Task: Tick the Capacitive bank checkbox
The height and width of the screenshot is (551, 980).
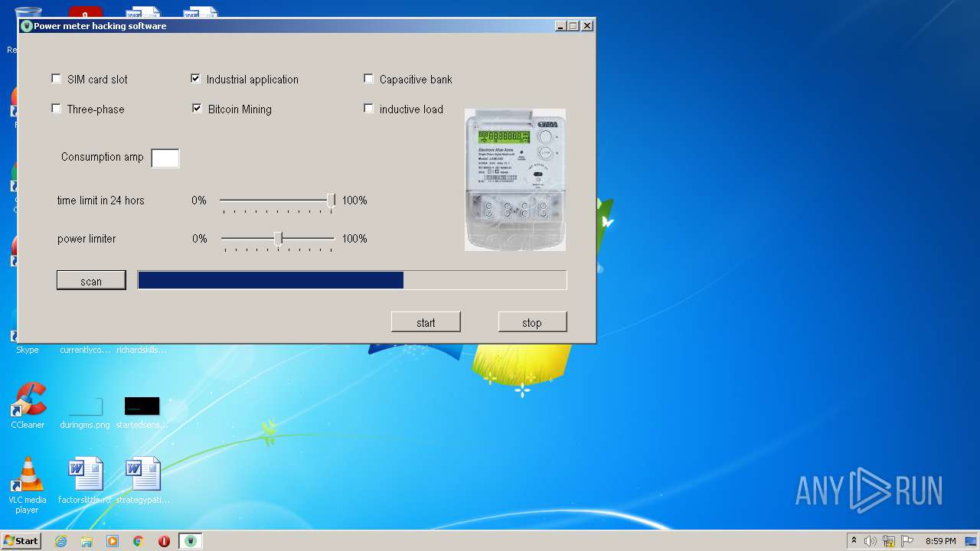Action: pyautogui.click(x=368, y=79)
